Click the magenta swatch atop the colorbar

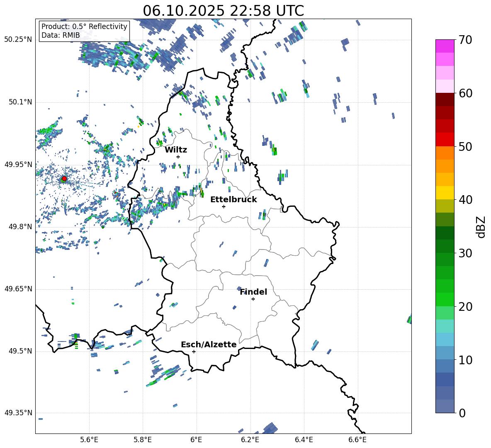[445, 46]
